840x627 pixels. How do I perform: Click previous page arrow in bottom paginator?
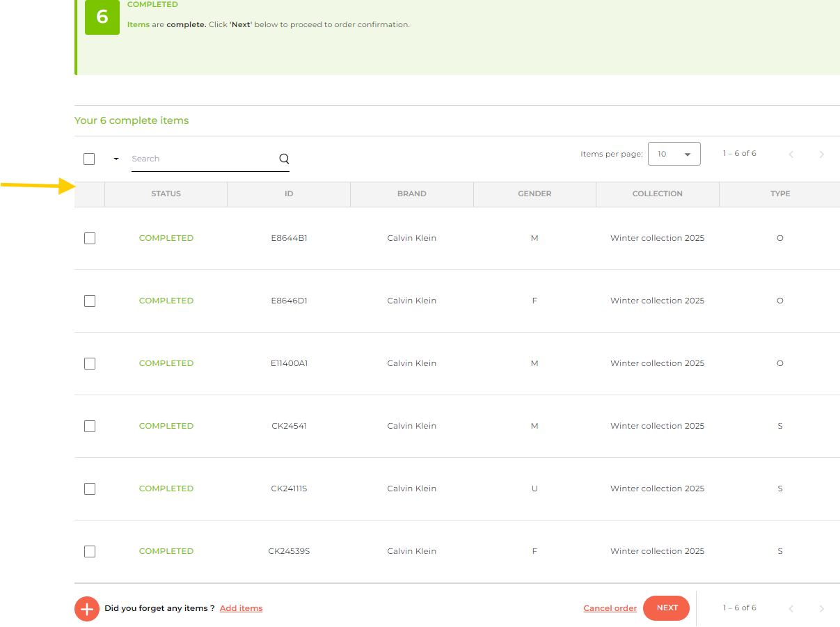[791, 609]
